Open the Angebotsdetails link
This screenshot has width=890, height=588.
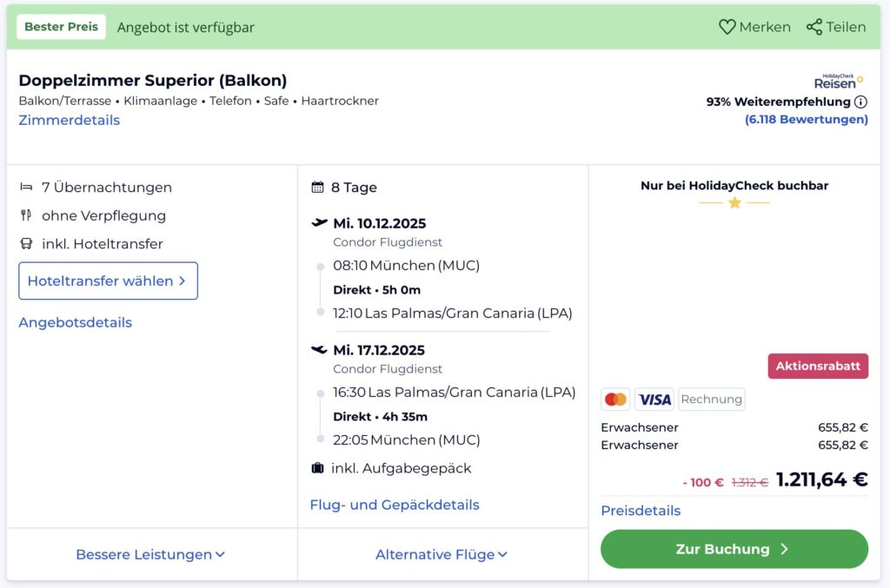click(x=76, y=322)
